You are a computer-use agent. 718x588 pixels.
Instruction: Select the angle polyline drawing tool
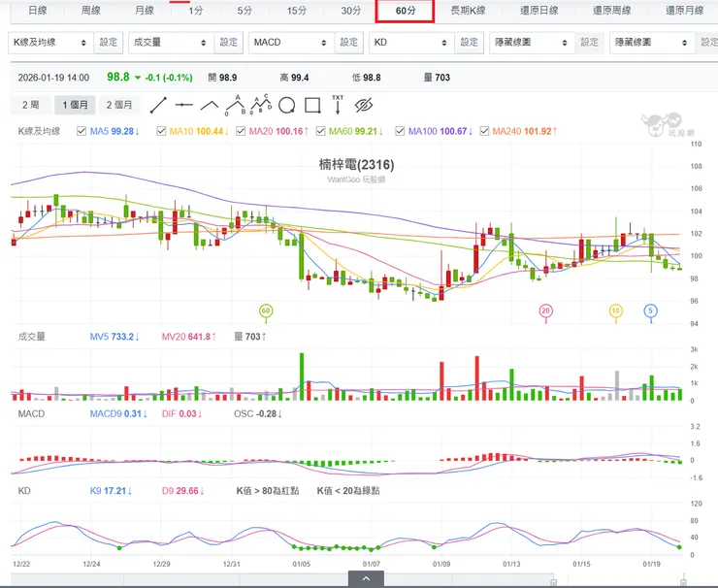pyautogui.click(x=210, y=106)
